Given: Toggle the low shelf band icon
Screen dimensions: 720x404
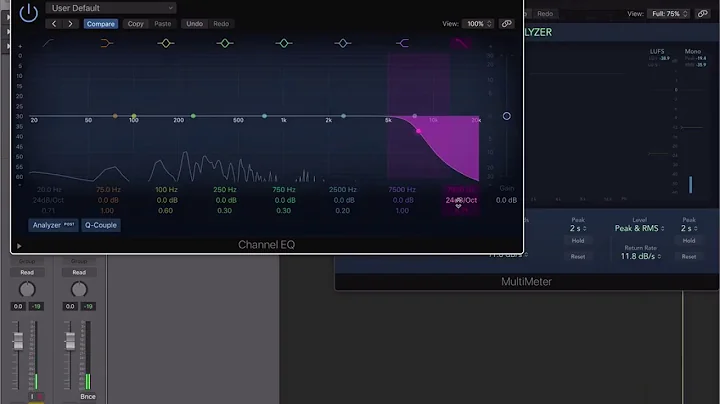Looking at the screenshot, I should click(107, 43).
